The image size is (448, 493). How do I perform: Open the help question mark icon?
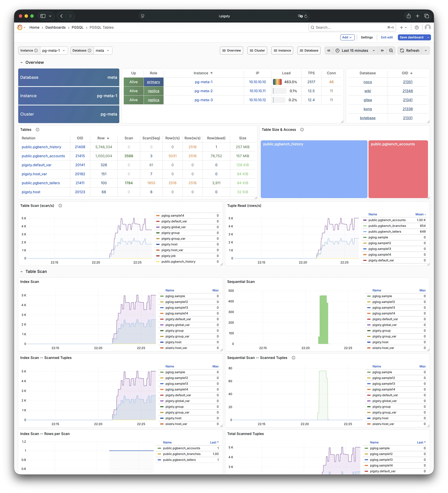click(417, 28)
